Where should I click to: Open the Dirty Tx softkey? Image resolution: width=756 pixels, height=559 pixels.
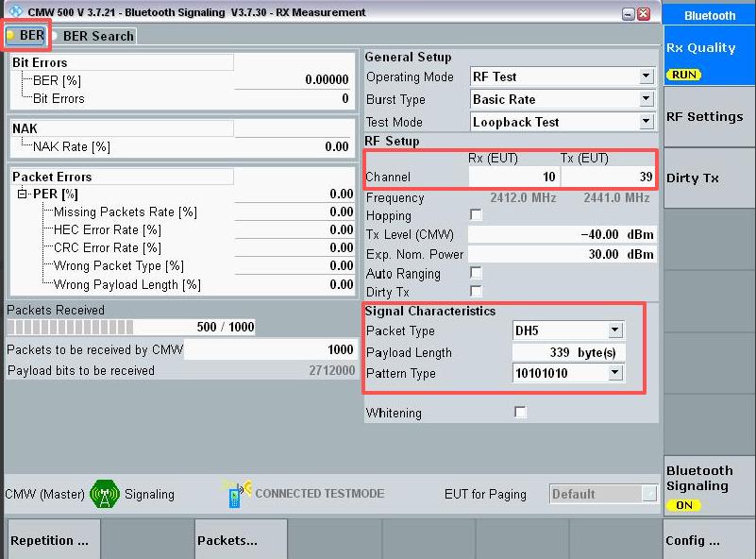709,178
